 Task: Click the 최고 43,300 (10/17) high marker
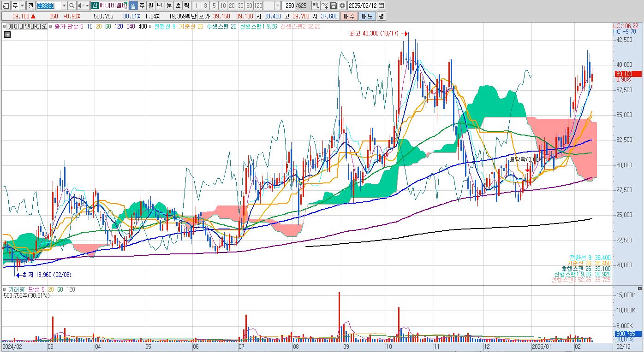click(379, 34)
